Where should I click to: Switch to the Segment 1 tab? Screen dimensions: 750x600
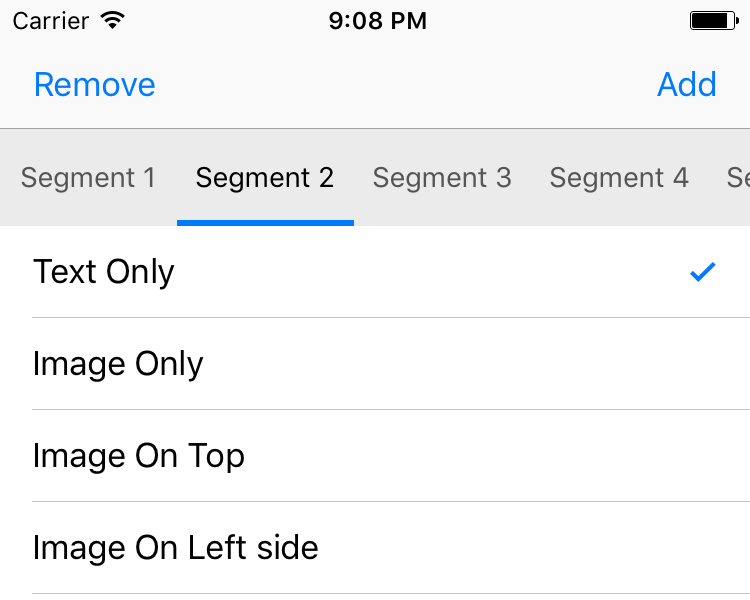click(x=88, y=178)
